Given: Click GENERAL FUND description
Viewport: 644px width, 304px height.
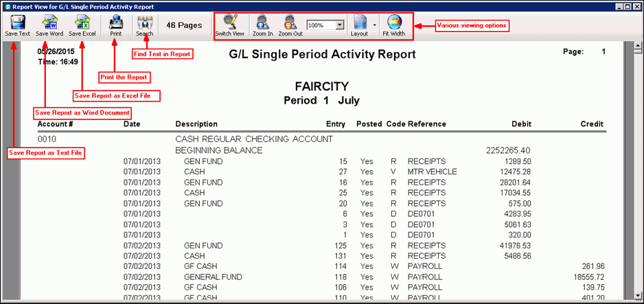Looking at the screenshot, I should pos(213,277).
